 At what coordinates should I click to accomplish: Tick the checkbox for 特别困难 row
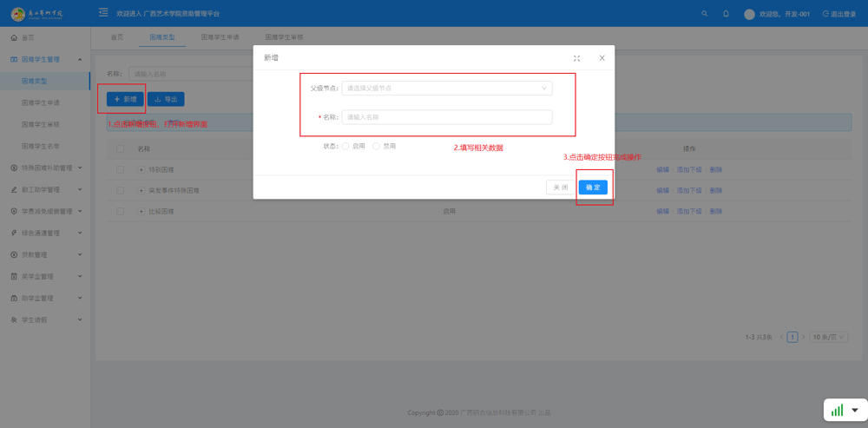[120, 169]
